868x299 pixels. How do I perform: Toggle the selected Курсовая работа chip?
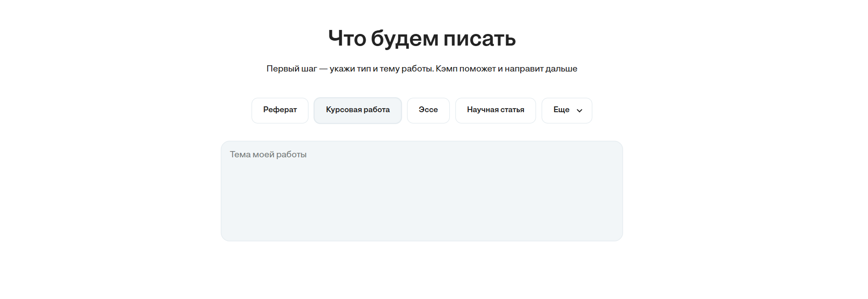(x=358, y=110)
